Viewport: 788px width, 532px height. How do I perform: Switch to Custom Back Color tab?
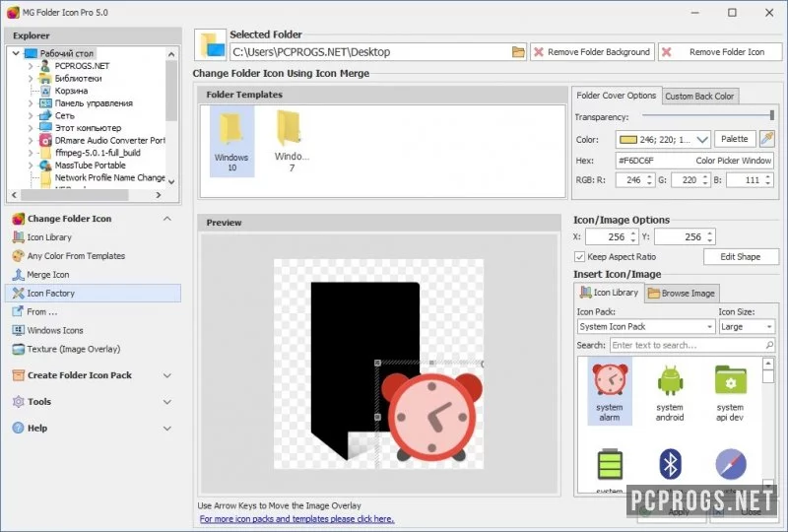coord(699,96)
